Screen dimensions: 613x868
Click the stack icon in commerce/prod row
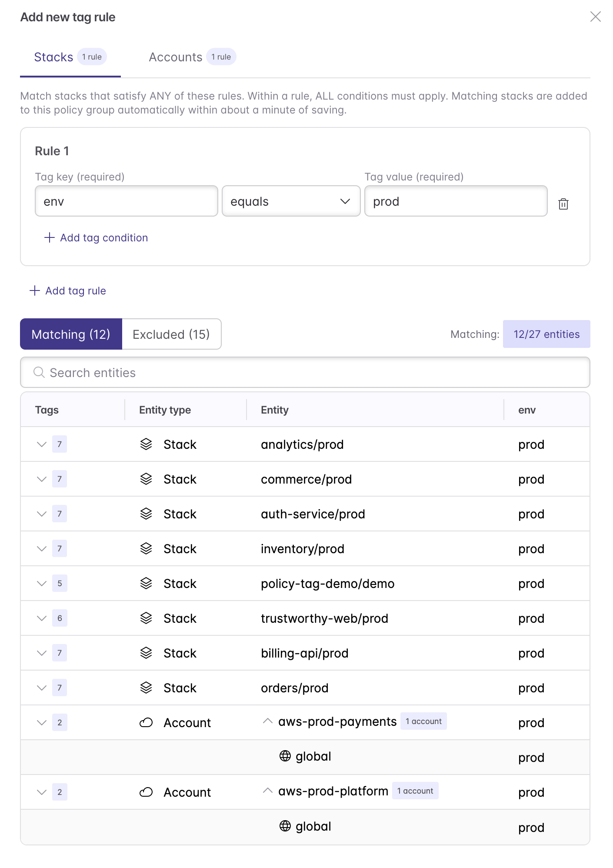point(146,479)
